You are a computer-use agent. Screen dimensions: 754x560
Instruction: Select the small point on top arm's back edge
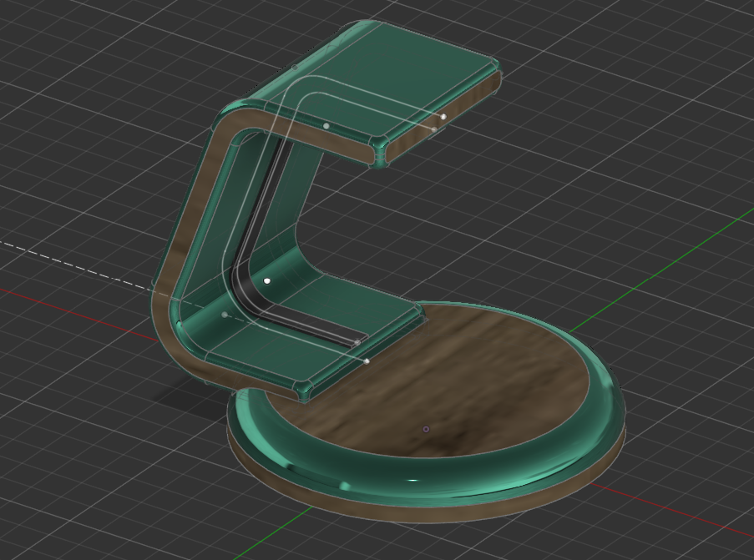[295, 67]
